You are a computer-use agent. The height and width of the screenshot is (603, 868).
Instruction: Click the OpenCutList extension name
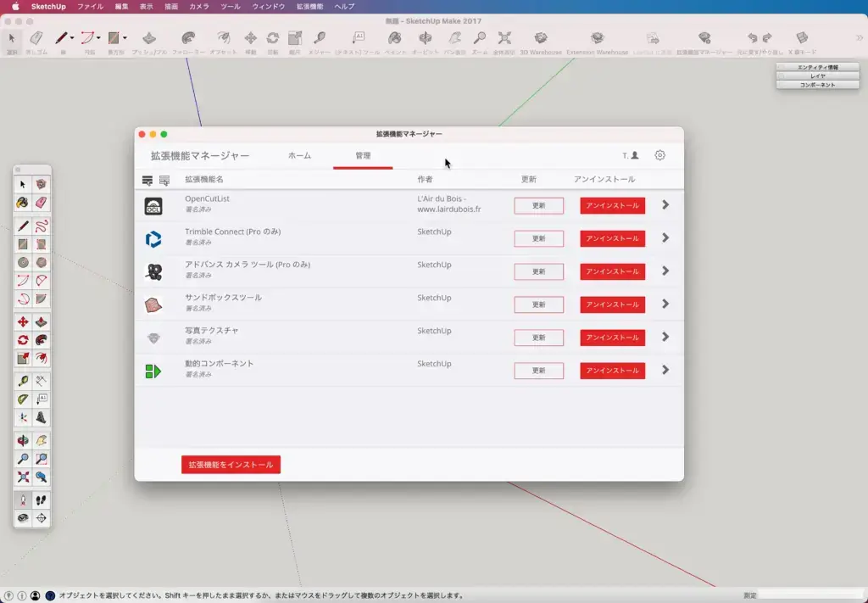click(x=207, y=198)
